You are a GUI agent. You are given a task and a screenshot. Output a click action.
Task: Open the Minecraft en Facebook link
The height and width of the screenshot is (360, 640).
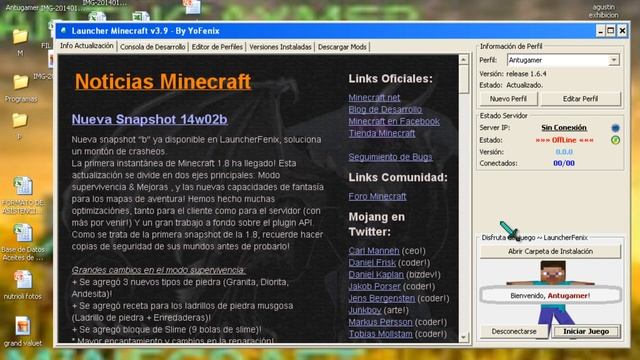tap(394, 121)
